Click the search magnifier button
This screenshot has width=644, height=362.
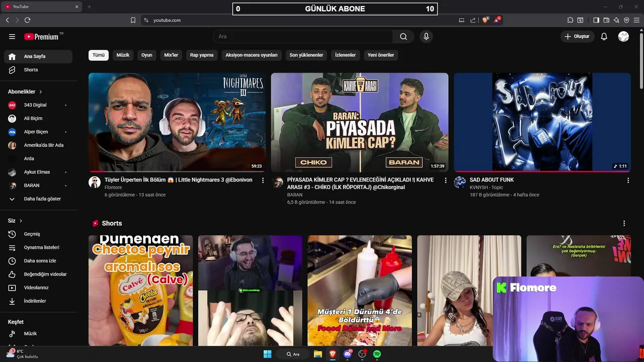[404, 37]
